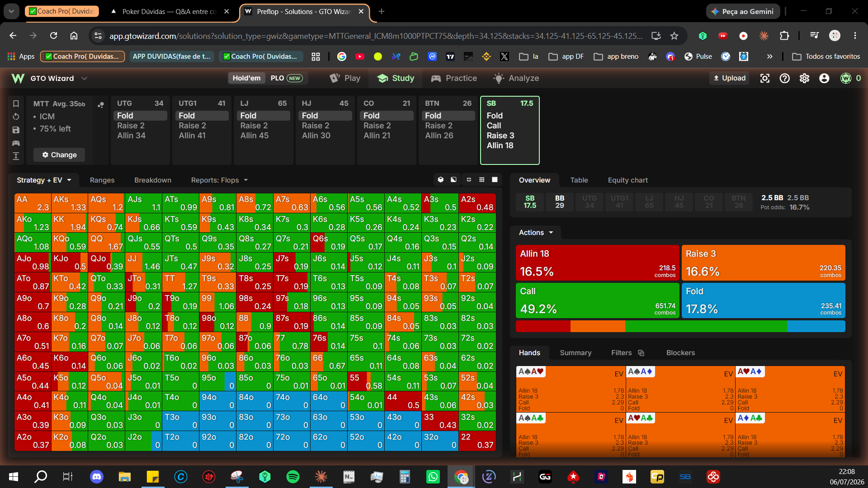Screen dimensions: 868x488
Task: Click the Peça ao Gemini button
Action: (x=743, y=11)
